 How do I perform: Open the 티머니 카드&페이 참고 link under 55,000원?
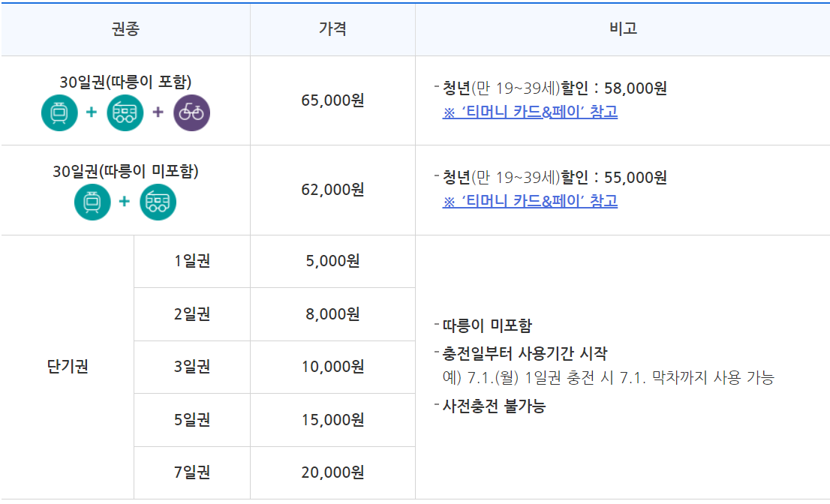coord(530,202)
